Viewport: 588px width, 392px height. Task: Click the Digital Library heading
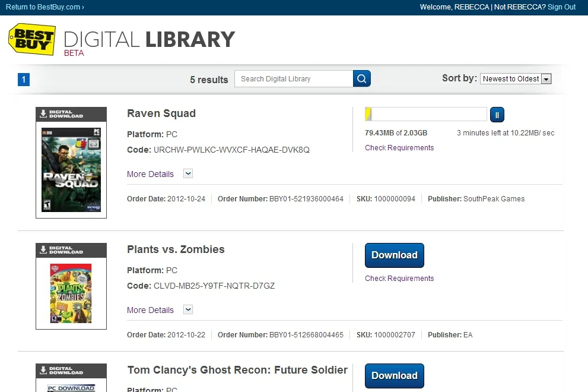150,39
